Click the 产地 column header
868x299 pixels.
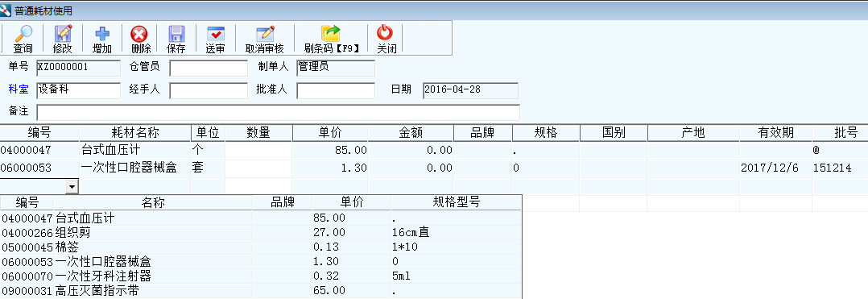693,133
